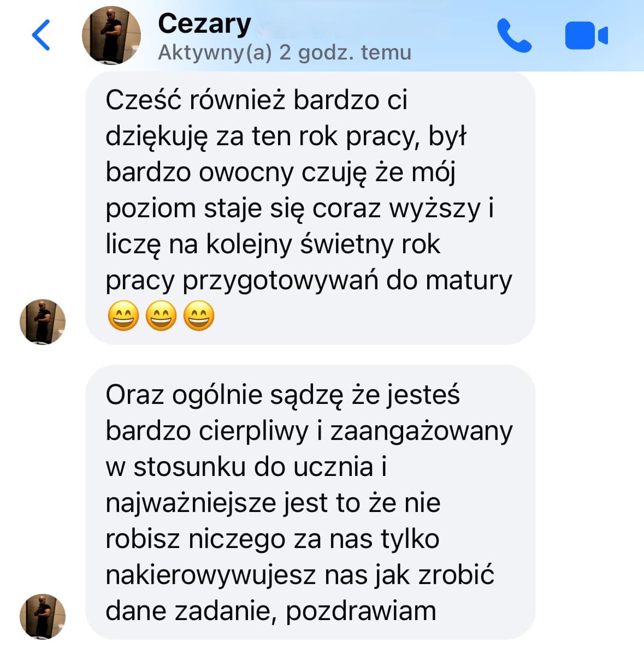The height and width of the screenshot is (655, 644).
Task: Click the word "nakierowywujesz" in the second message
Action: tap(211, 575)
